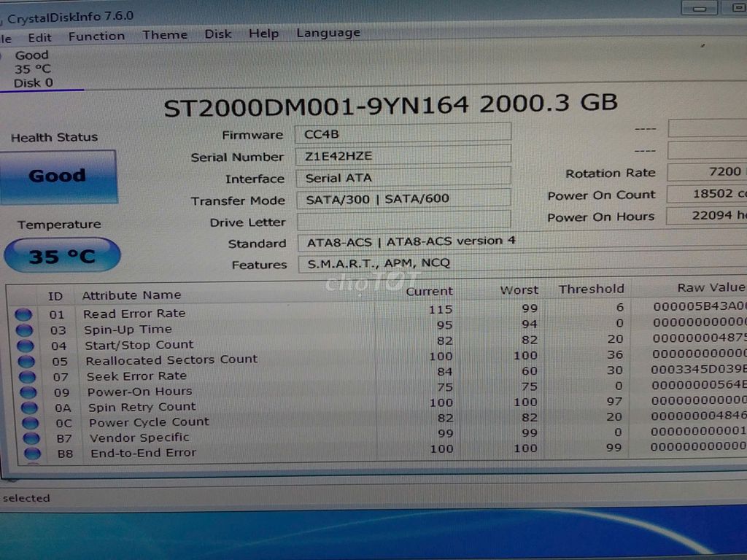Select the Vendor Specific attribute name
This screenshot has width=747, height=560.
tap(139, 437)
